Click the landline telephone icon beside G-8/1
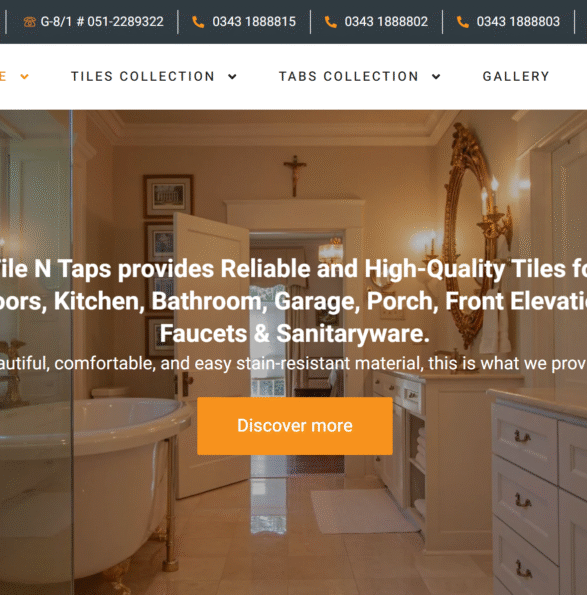This screenshot has height=595, width=587. point(30,22)
